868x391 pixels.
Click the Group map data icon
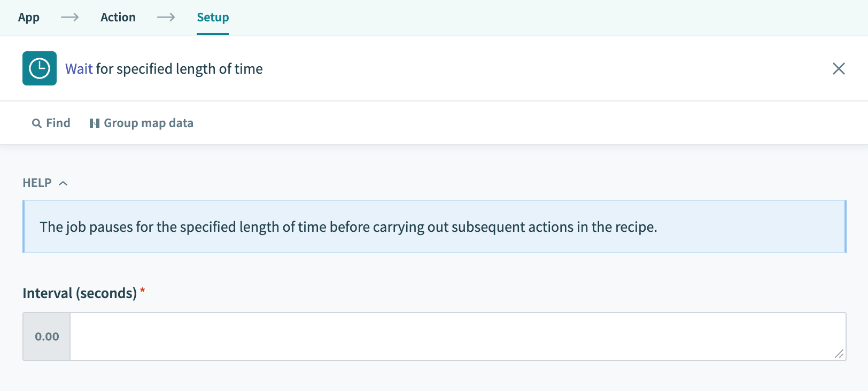coord(95,123)
